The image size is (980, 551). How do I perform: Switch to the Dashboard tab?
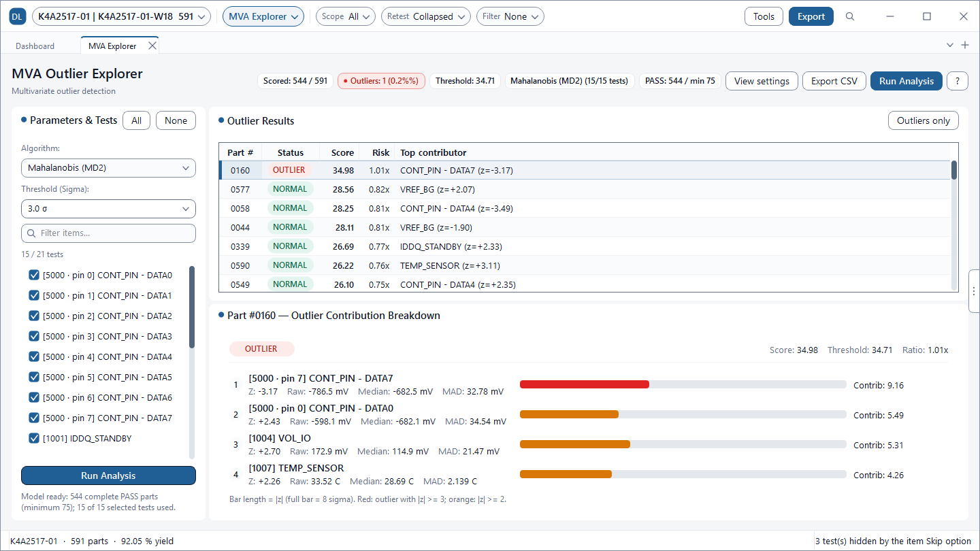(x=35, y=46)
